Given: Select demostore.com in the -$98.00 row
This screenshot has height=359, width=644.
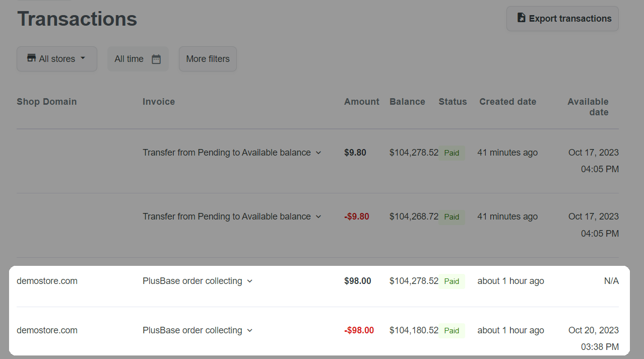Looking at the screenshot, I should [47, 330].
